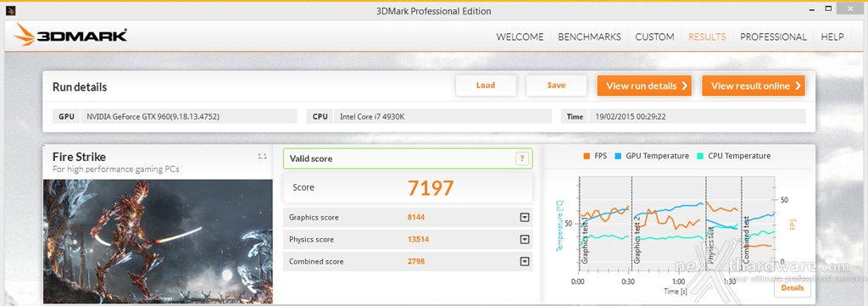This screenshot has width=868, height=306.
Task: Click the Save button
Action: pyautogui.click(x=556, y=86)
